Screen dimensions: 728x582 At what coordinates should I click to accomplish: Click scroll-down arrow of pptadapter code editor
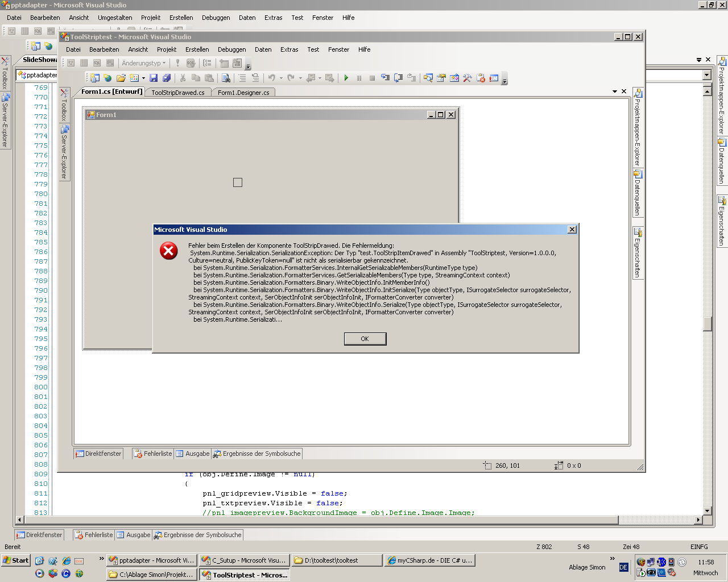click(x=708, y=511)
